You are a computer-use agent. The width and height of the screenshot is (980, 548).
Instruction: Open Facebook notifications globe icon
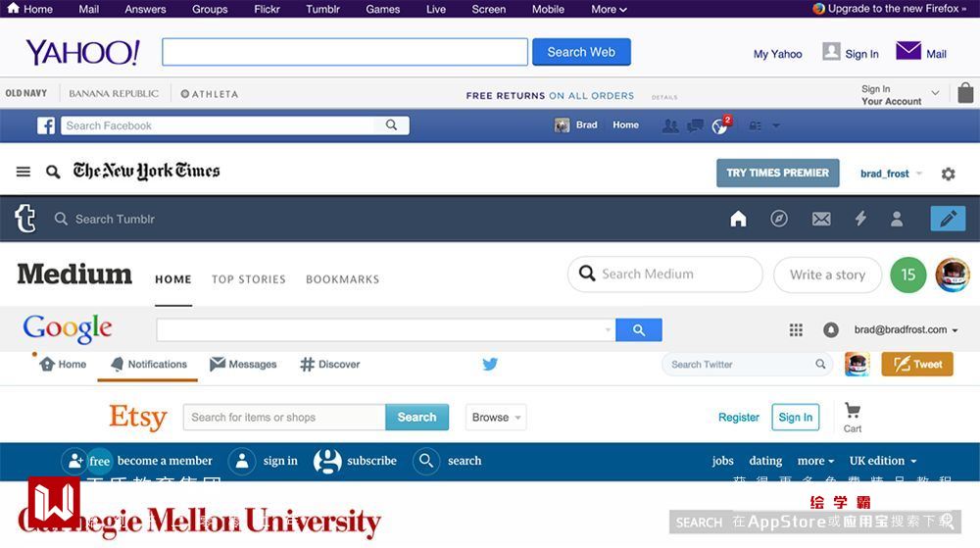[x=719, y=126]
